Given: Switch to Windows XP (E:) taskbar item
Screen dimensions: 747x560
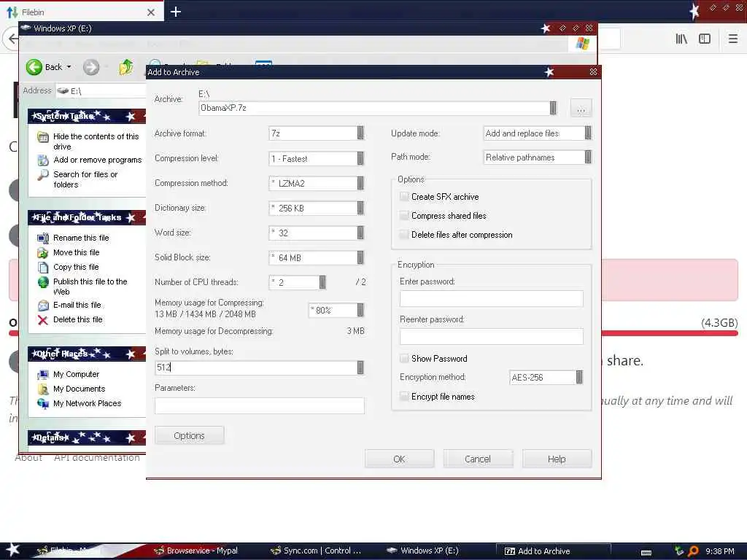Looking at the screenshot, I should coord(423,551).
